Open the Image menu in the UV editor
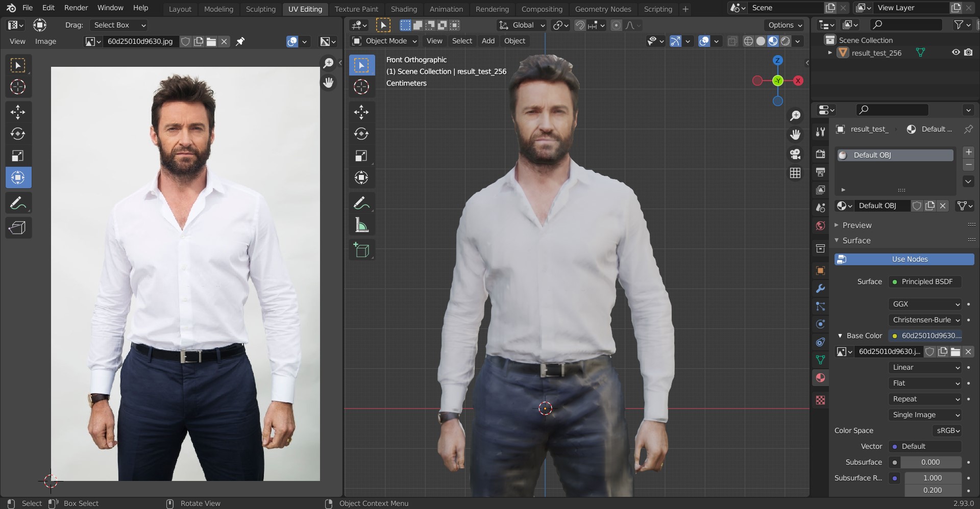Image resolution: width=980 pixels, height=509 pixels. pyautogui.click(x=45, y=41)
